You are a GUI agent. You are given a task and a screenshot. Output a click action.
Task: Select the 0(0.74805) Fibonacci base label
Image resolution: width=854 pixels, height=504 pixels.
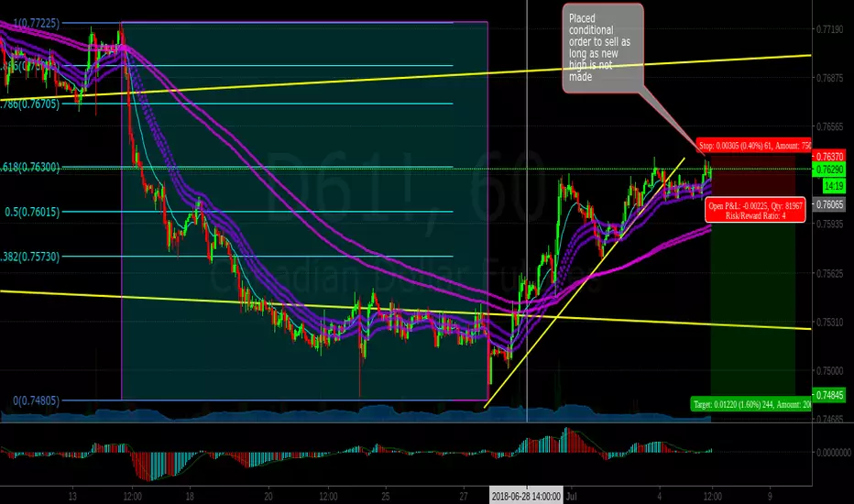point(36,401)
